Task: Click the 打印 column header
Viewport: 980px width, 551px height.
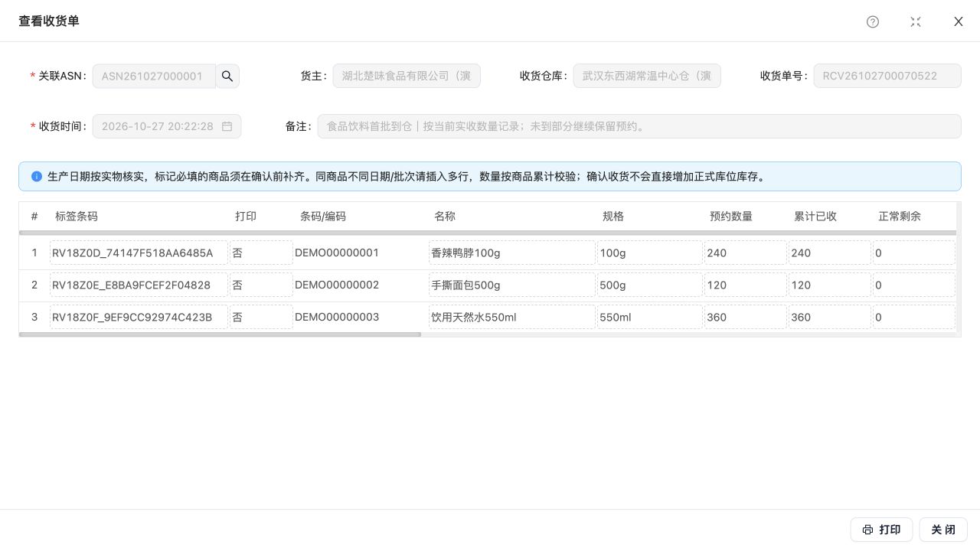Action: (x=246, y=217)
